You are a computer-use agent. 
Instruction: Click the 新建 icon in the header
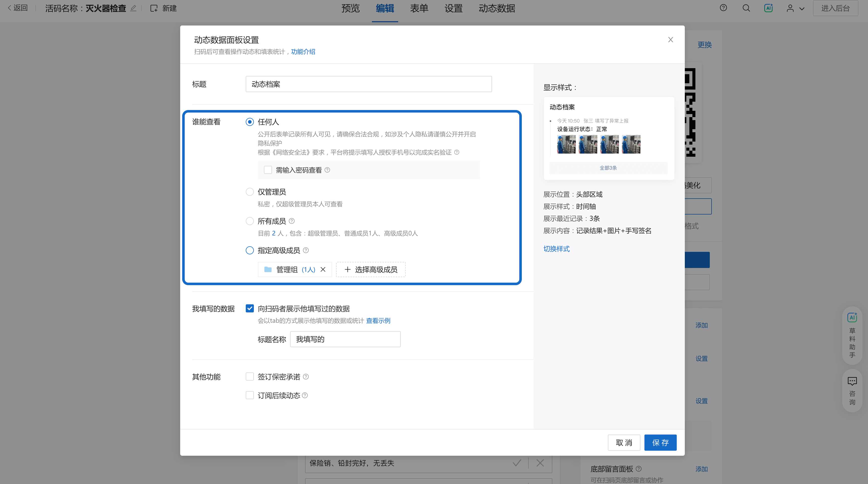pos(154,8)
